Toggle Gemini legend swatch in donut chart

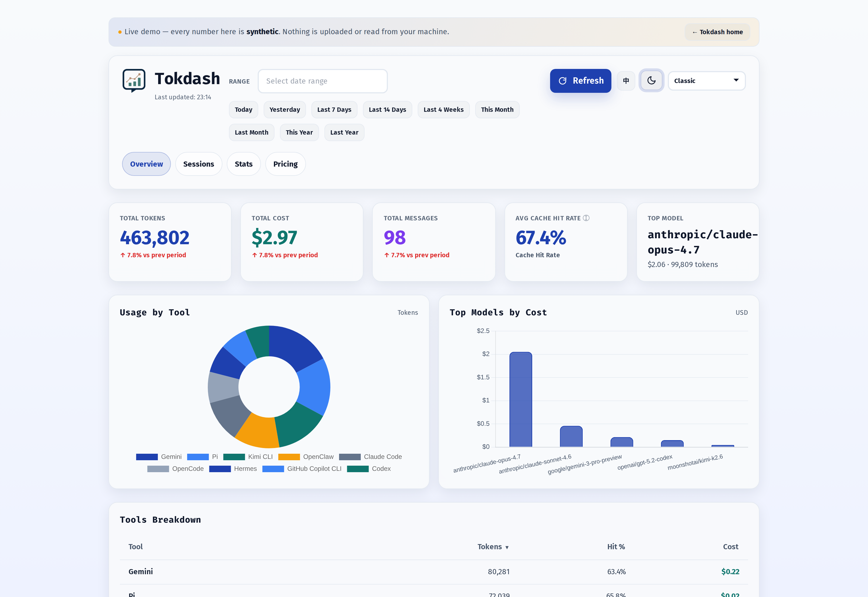pos(147,457)
